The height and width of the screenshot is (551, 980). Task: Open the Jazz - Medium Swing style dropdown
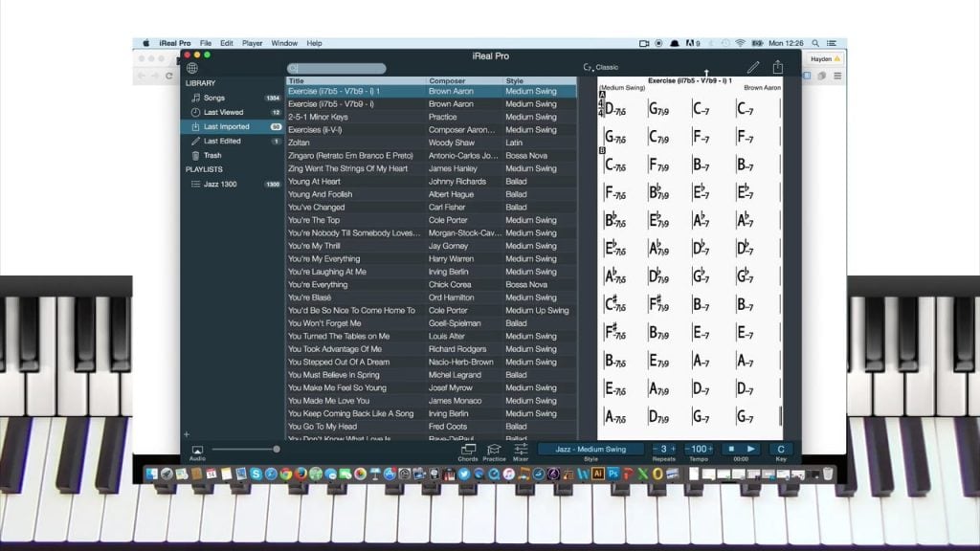(590, 449)
